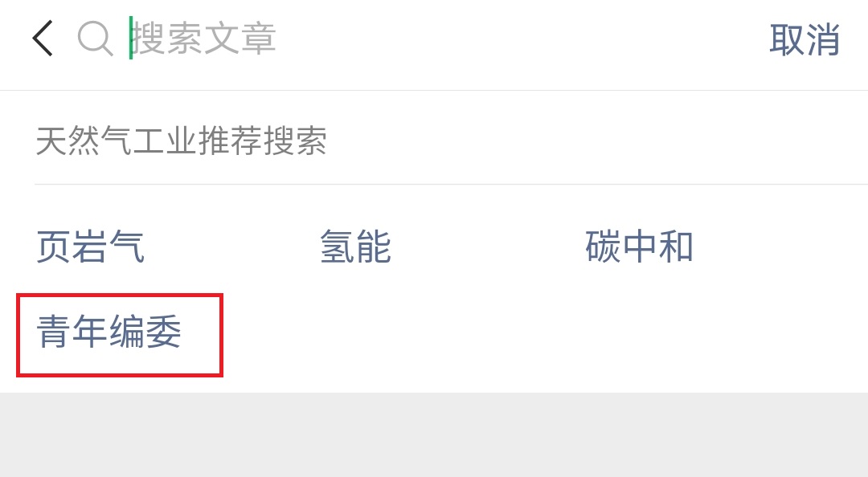Tap the 青年编委 recommended search

[x=108, y=332]
